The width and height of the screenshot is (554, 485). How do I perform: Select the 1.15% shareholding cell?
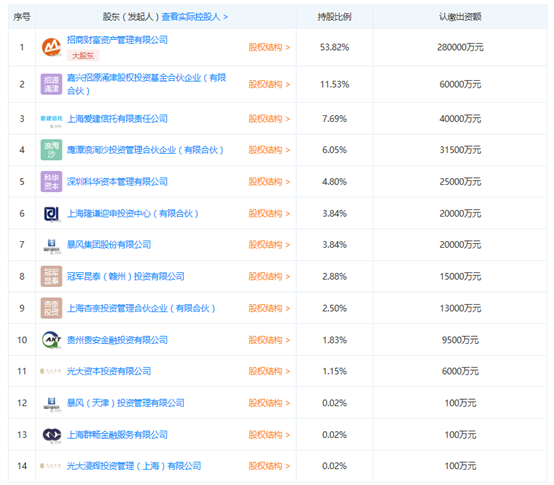pos(334,371)
